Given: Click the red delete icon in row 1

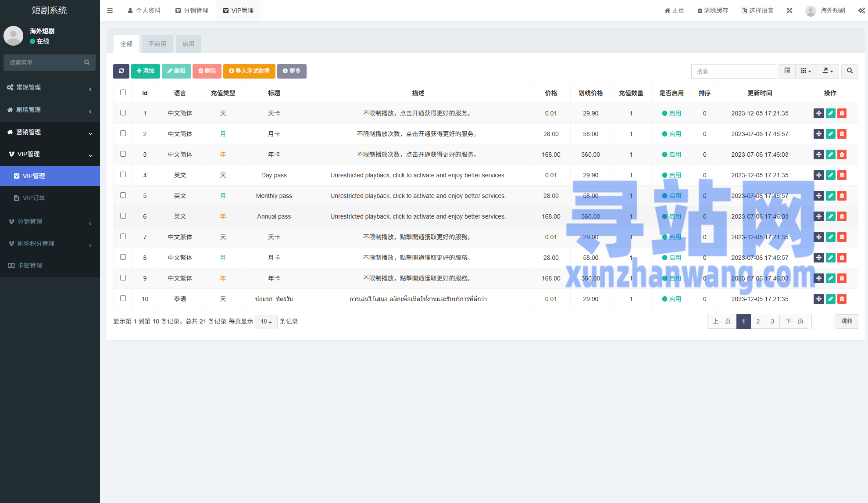Looking at the screenshot, I should (842, 113).
